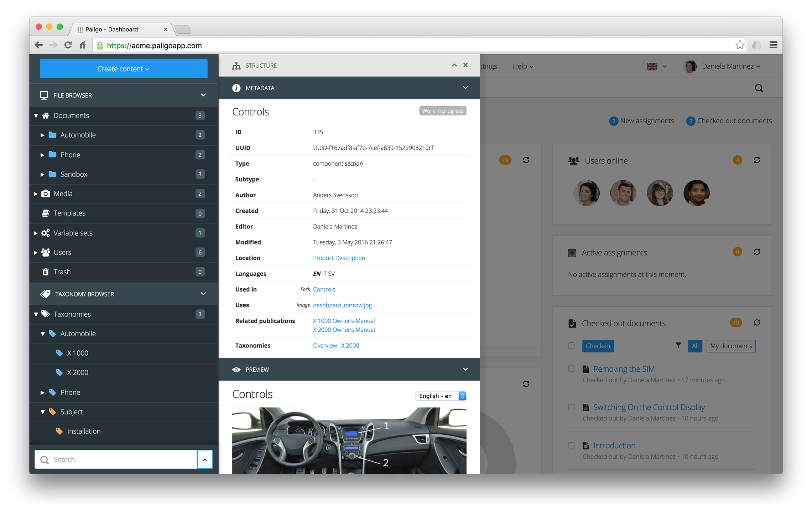This screenshot has height=516, width=812.
Task: Check the Introduction document checkbox
Action: point(571,445)
